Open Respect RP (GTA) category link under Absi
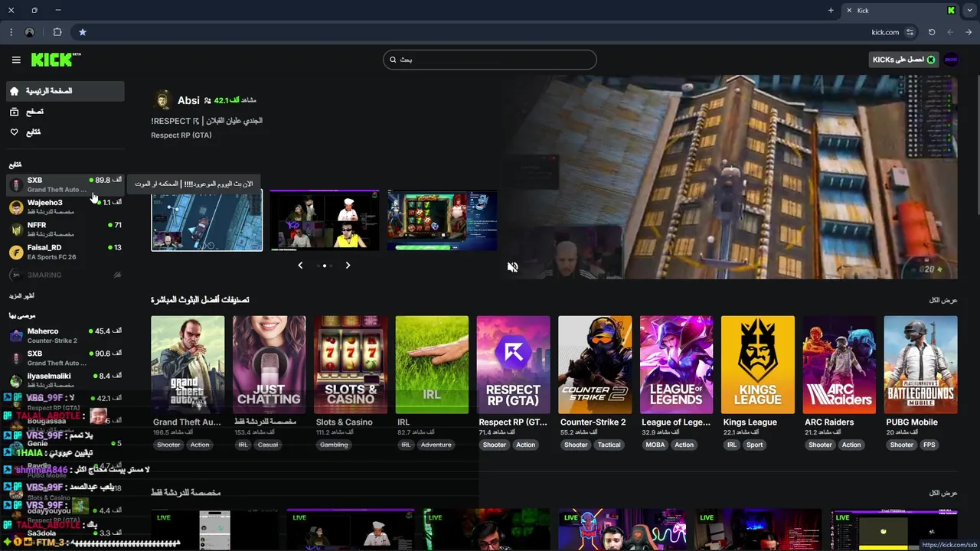 [x=181, y=135]
